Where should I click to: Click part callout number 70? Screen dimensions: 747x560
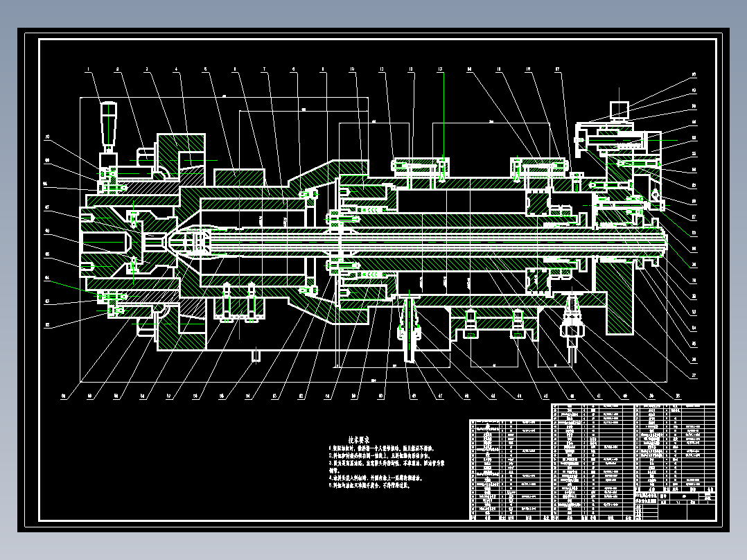(x=47, y=137)
